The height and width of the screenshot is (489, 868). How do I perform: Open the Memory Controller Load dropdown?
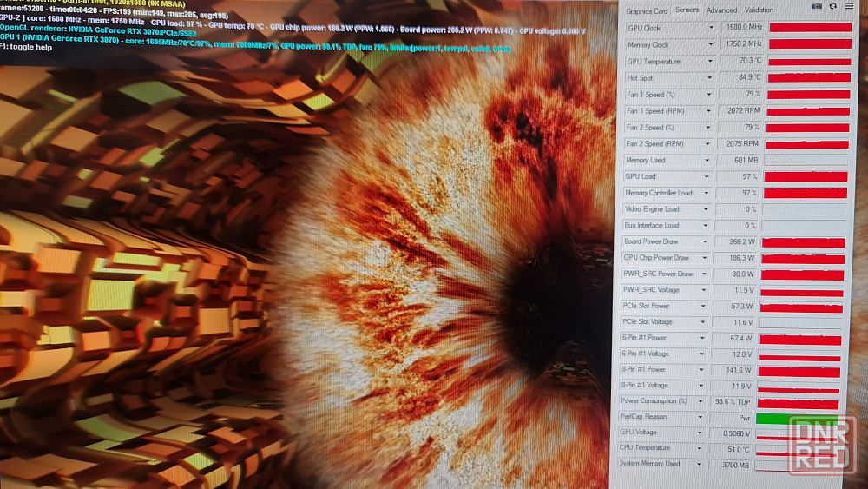(706, 193)
